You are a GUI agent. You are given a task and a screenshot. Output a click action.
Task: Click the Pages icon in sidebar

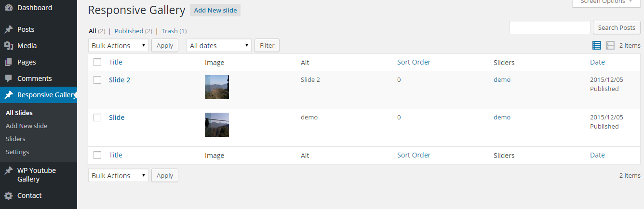(8, 62)
